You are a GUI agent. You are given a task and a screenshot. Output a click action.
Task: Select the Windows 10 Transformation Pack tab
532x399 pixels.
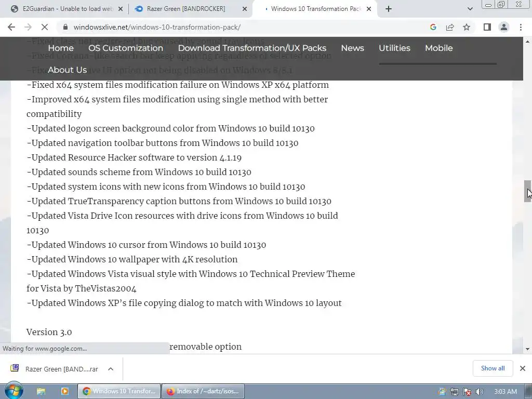pyautogui.click(x=315, y=9)
